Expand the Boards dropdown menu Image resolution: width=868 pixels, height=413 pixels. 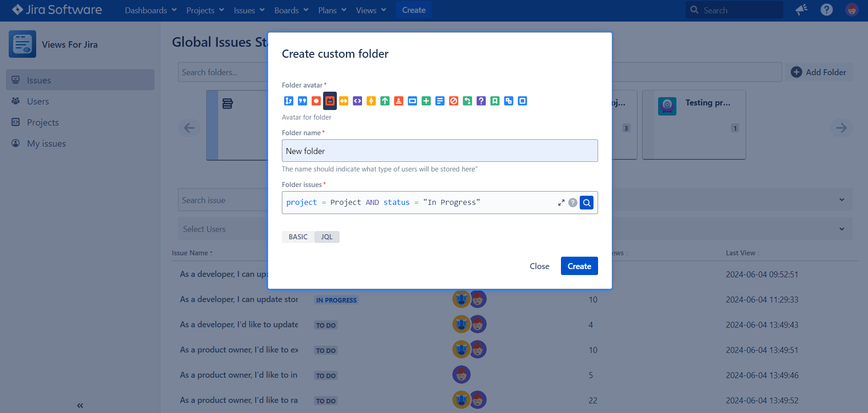coord(291,10)
